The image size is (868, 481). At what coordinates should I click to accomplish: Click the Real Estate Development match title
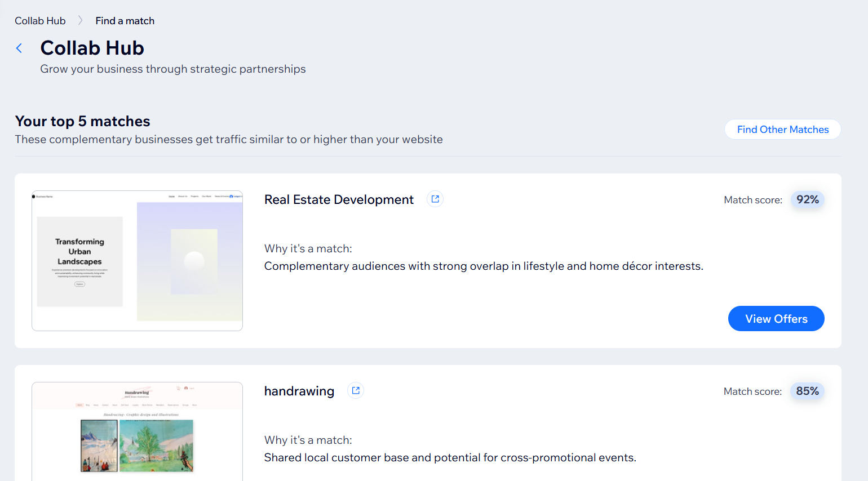click(339, 200)
